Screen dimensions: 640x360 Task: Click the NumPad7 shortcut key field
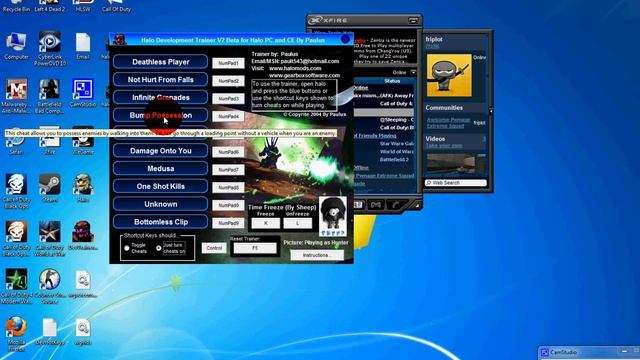point(228,170)
